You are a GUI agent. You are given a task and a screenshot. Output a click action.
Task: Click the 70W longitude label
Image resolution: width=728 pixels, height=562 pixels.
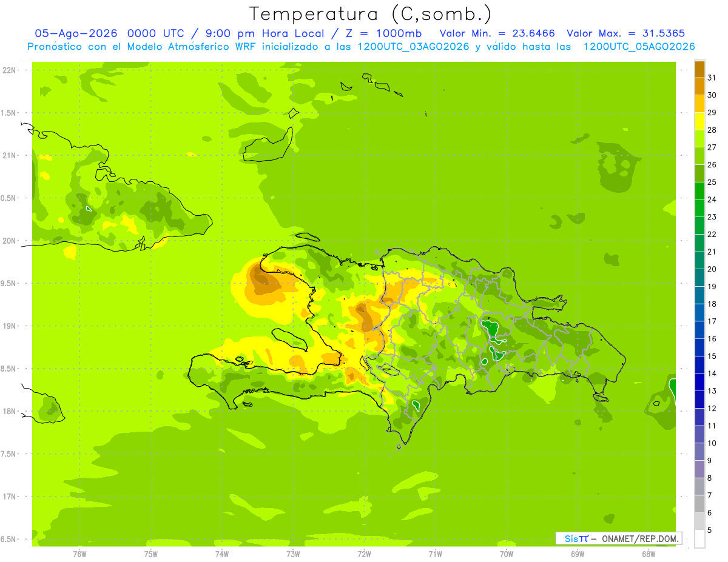pyautogui.click(x=507, y=554)
